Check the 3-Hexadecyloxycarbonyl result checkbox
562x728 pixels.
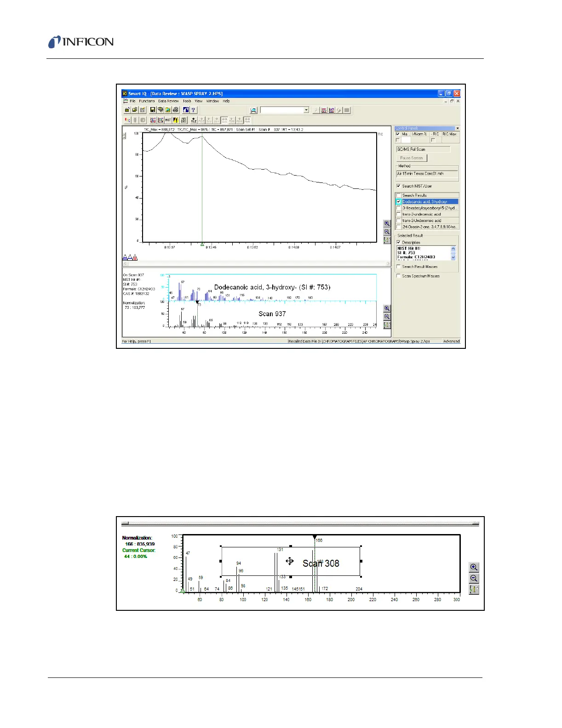pyautogui.click(x=398, y=208)
